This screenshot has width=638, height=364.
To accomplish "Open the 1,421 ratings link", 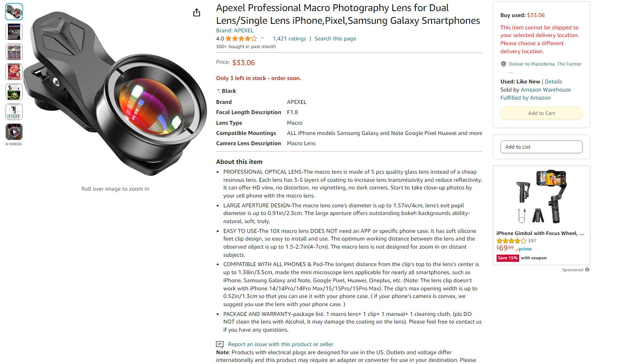I will (x=289, y=39).
